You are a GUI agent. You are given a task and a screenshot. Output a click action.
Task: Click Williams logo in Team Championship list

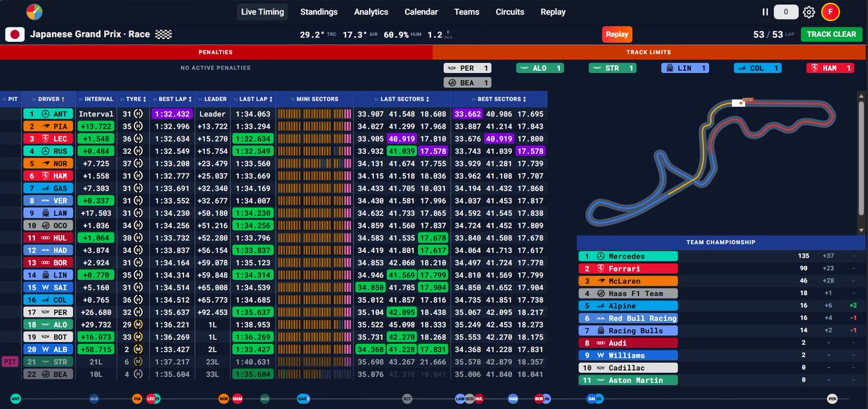tap(601, 356)
